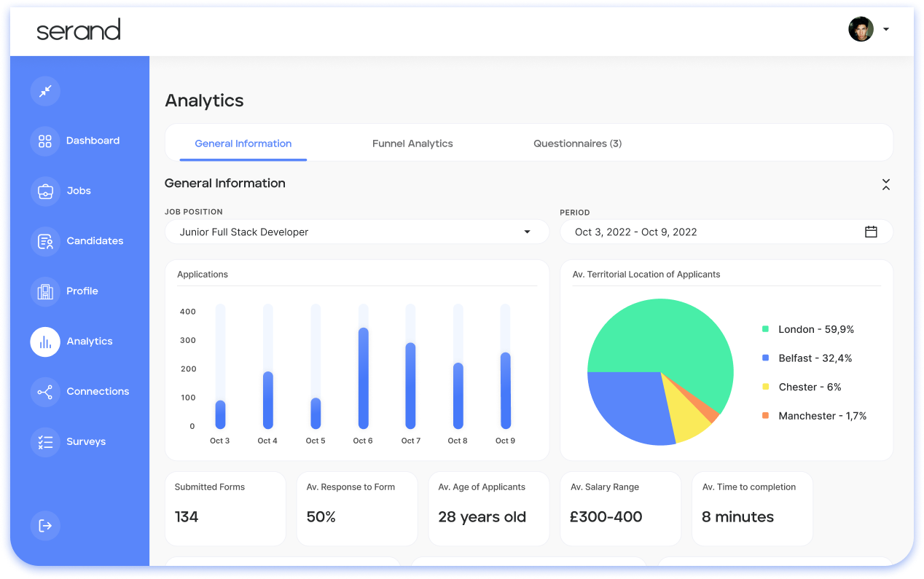Click the Analytics bar chart icon
This screenshot has width=924, height=579.
pos(45,342)
